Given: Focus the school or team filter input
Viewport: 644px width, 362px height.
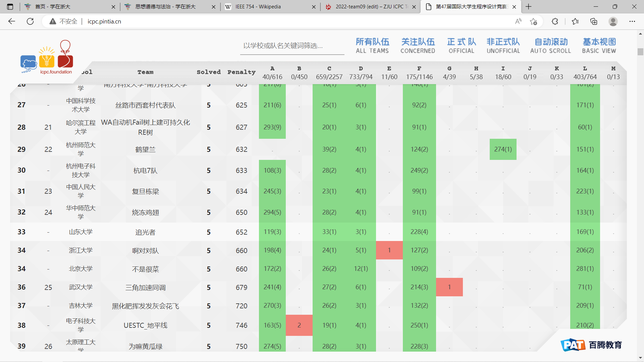Looking at the screenshot, I should click(292, 46).
